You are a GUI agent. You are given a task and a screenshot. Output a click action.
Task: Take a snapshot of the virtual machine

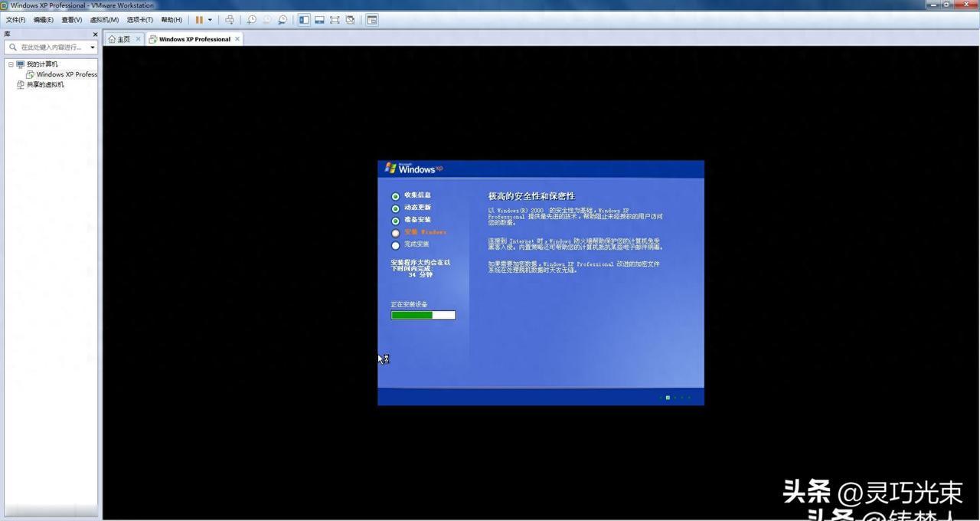tap(251, 20)
